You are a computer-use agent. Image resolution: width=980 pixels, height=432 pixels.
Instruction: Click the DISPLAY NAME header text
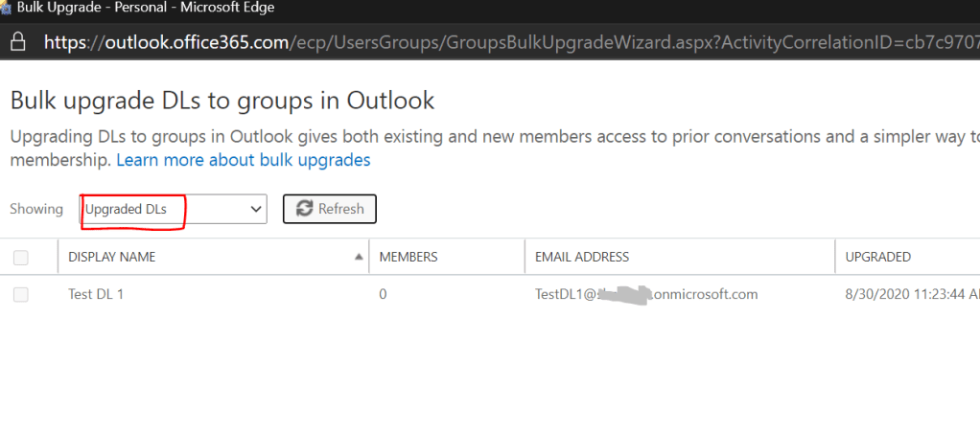[111, 257]
